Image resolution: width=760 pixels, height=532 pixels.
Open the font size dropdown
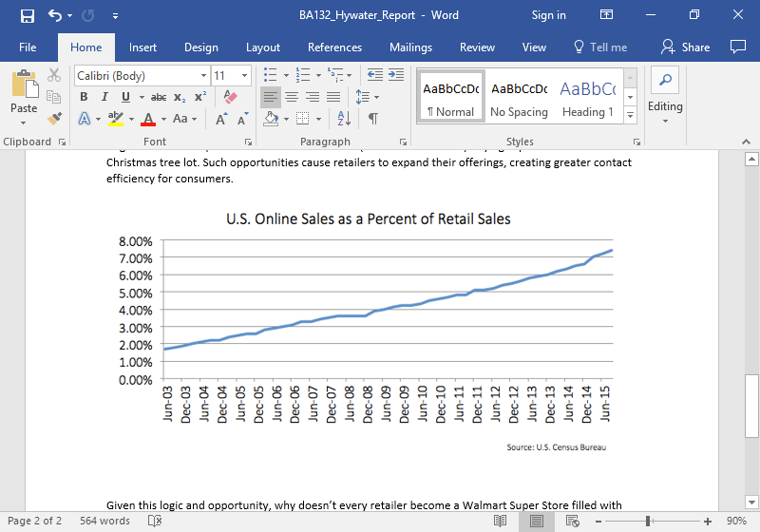click(246, 75)
